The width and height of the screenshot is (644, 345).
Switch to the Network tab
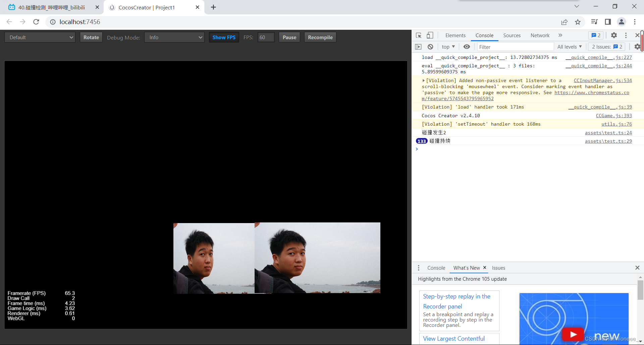coord(540,35)
